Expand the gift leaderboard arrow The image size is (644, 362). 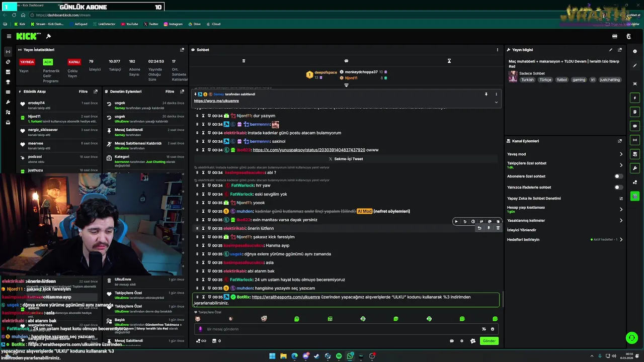346,85
